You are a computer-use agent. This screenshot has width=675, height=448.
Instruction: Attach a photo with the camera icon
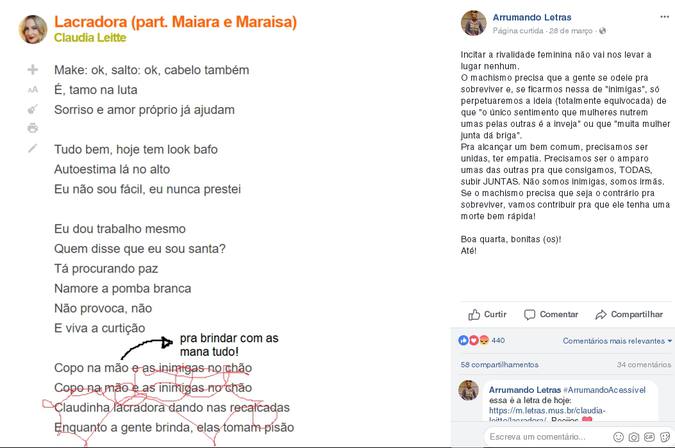[x=634, y=437]
